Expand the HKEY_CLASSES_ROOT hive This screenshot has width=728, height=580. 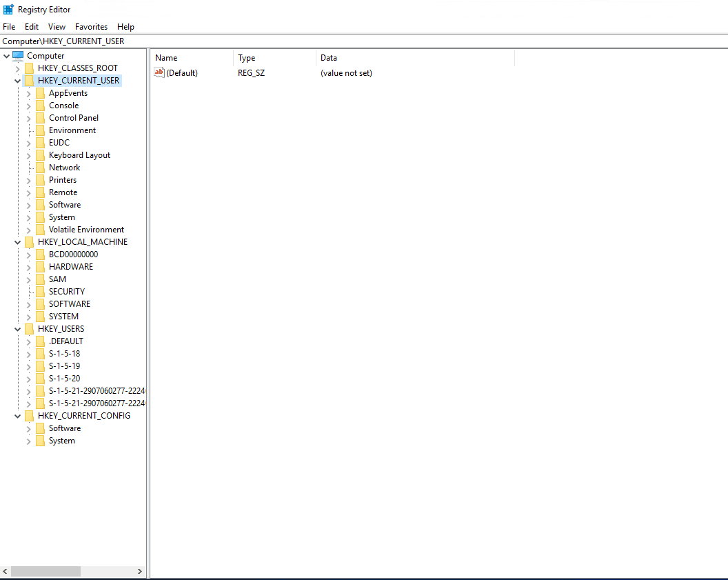point(18,68)
